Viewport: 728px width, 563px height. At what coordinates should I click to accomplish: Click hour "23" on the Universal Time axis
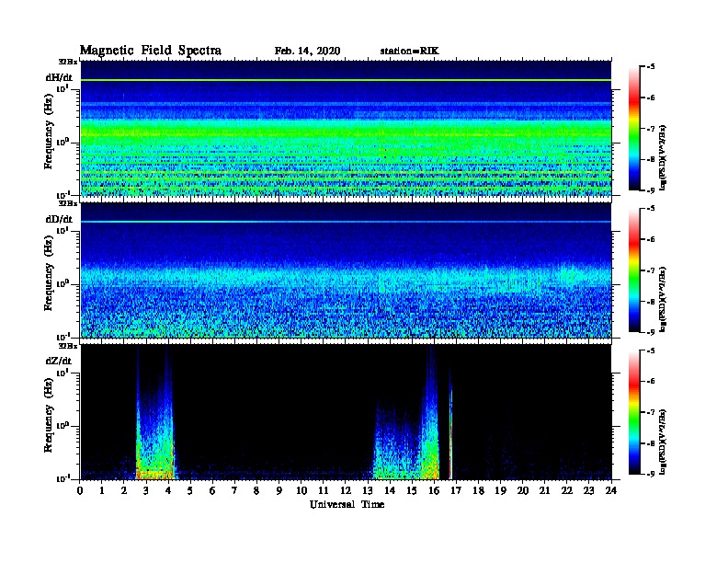[x=589, y=491]
